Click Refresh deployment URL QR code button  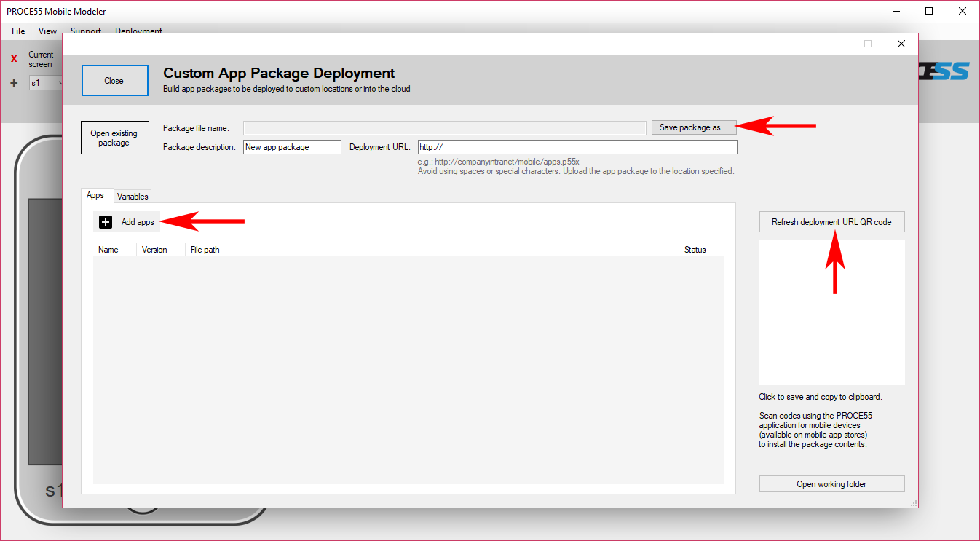coord(831,222)
